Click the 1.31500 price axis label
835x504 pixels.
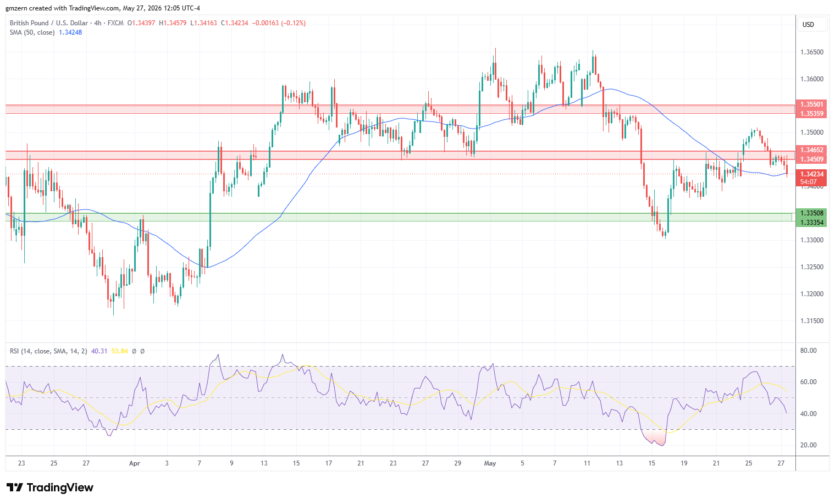click(x=812, y=321)
